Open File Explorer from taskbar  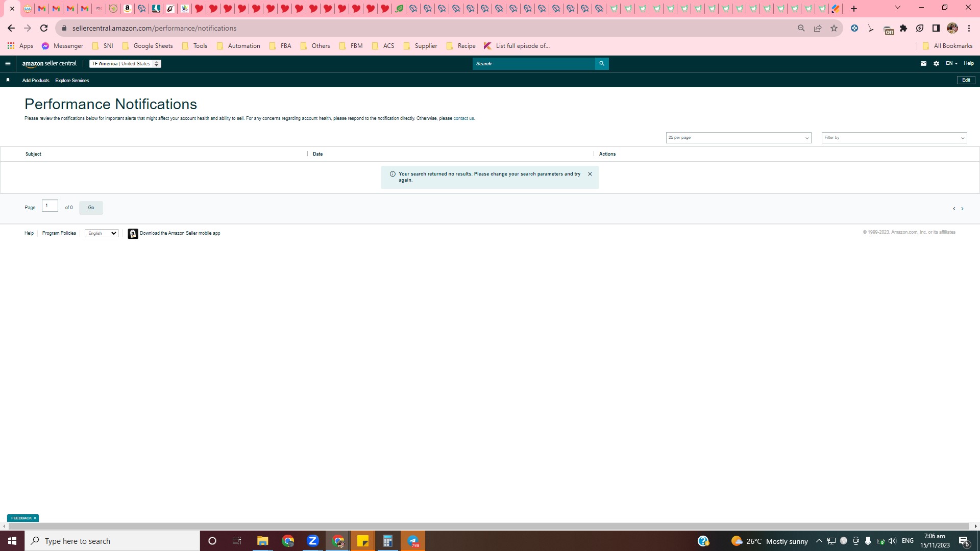coord(262,541)
